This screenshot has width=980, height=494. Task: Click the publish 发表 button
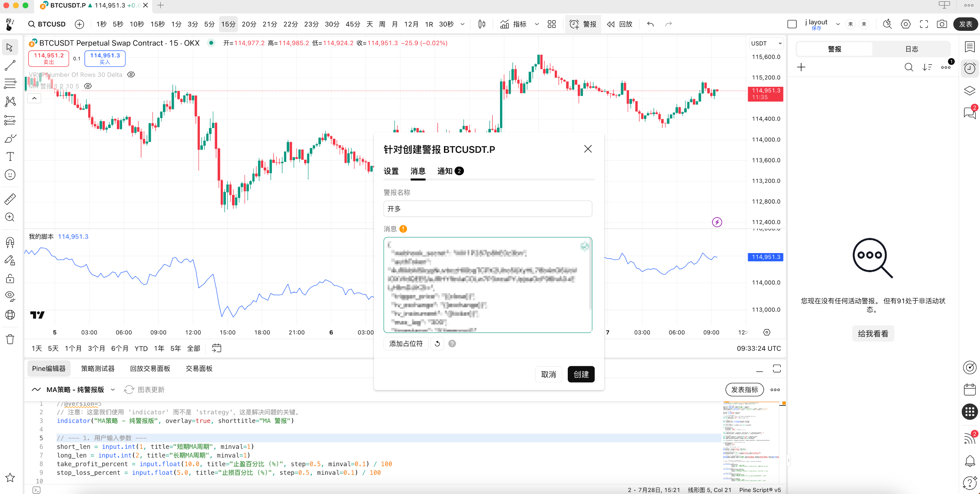(966, 24)
